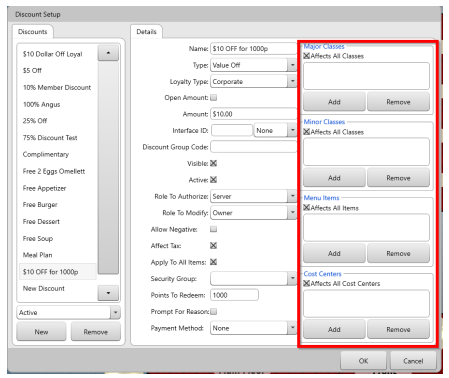Image resolution: width=449 pixels, height=378 pixels.
Task: Select 'Free 2 Eggs Omellett' discount
Action: pos(57,171)
